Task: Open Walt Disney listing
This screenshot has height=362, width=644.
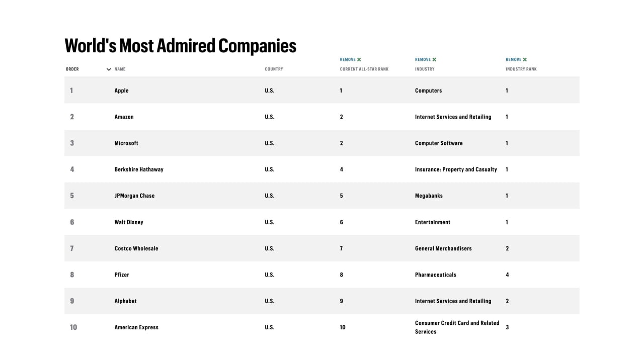Action: coord(129,222)
